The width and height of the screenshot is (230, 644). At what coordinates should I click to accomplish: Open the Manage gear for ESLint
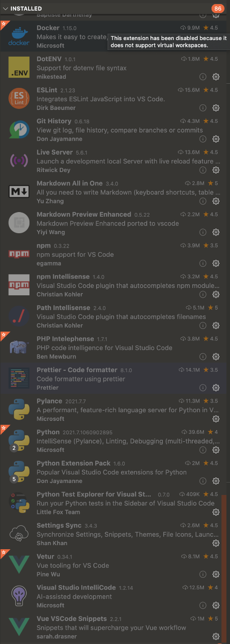[x=216, y=108]
